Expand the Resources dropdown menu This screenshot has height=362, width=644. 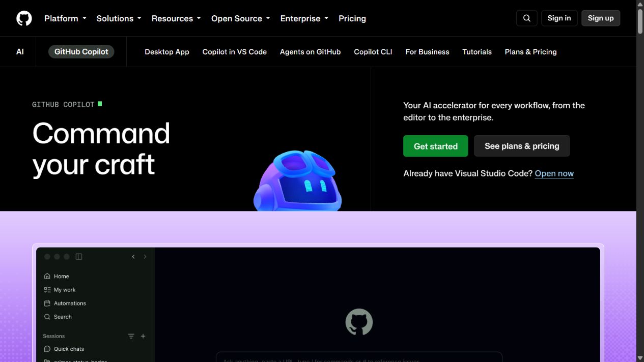(176, 18)
